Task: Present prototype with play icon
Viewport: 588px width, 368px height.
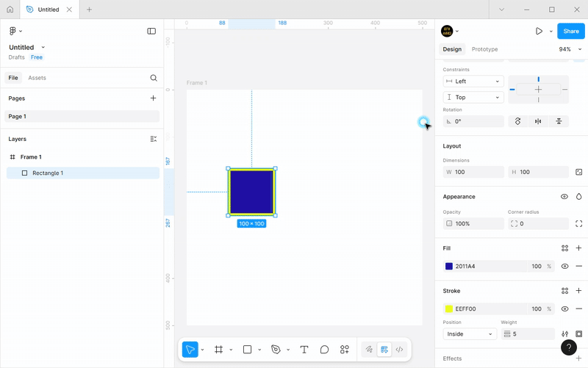Action: point(539,31)
